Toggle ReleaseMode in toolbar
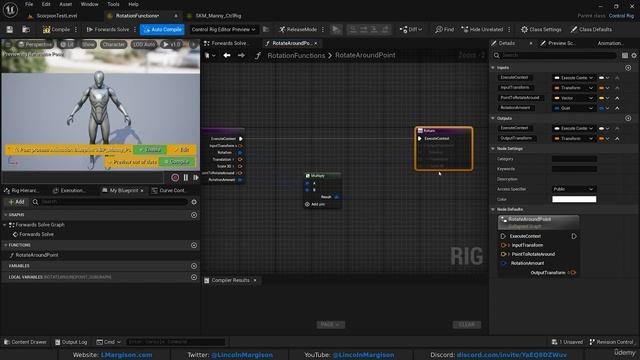 [298, 29]
